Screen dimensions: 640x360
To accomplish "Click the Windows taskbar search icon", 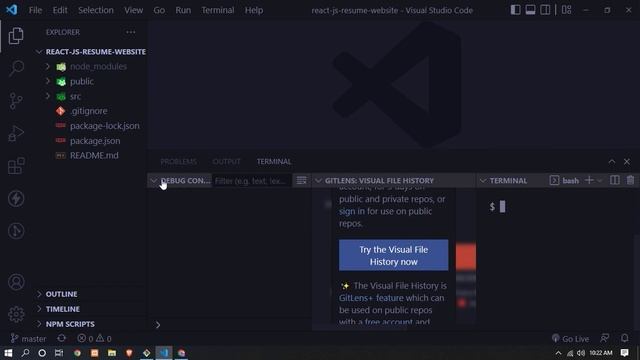I will pos(25,353).
